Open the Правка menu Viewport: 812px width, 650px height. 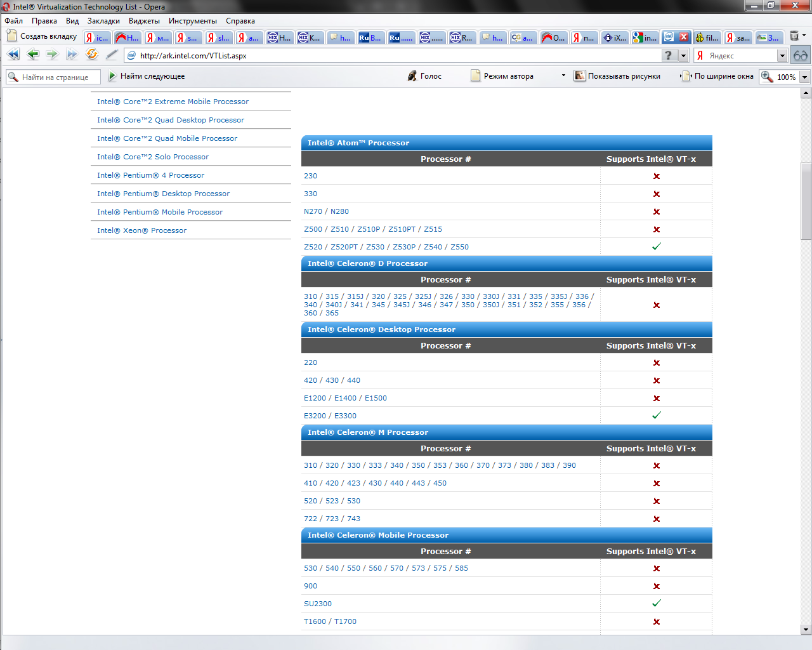click(x=44, y=21)
